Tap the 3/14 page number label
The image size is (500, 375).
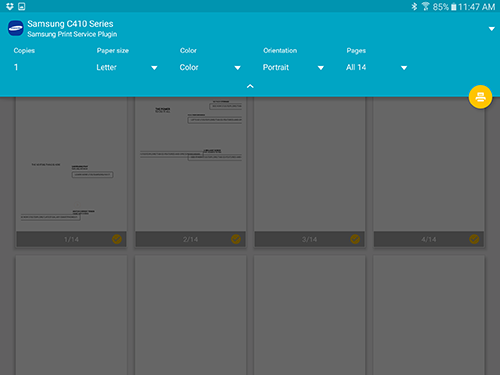pos(309,239)
